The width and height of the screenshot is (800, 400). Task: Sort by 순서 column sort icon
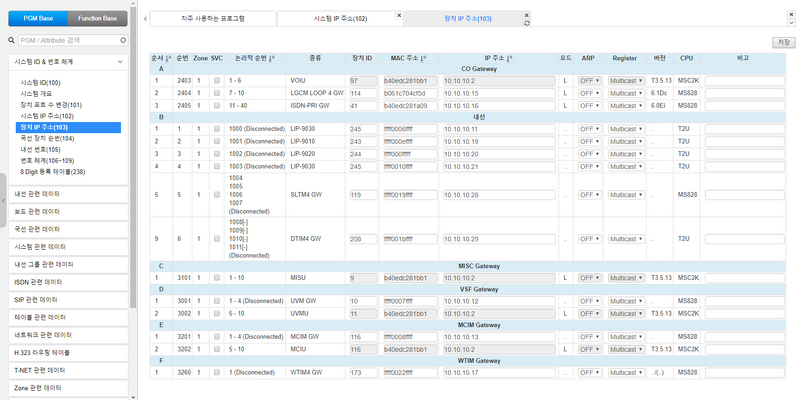(x=168, y=58)
